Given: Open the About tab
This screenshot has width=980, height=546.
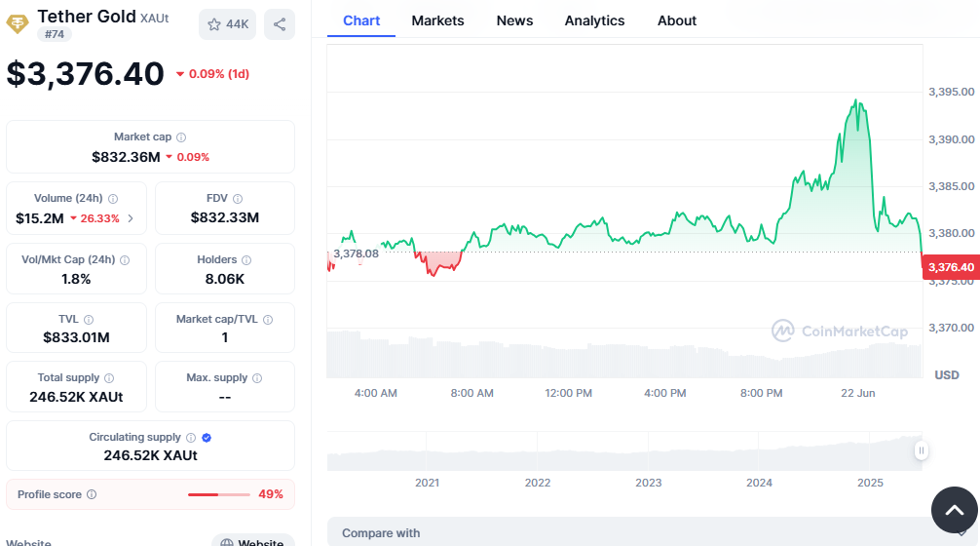Looking at the screenshot, I should [x=677, y=20].
